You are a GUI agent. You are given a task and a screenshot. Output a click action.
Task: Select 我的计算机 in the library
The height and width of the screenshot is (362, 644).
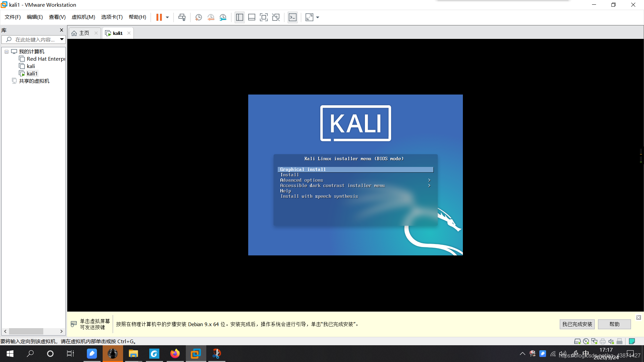(32, 52)
